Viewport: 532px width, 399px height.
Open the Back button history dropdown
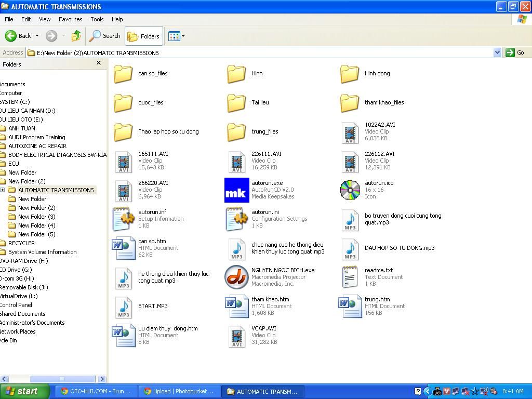[x=37, y=36]
